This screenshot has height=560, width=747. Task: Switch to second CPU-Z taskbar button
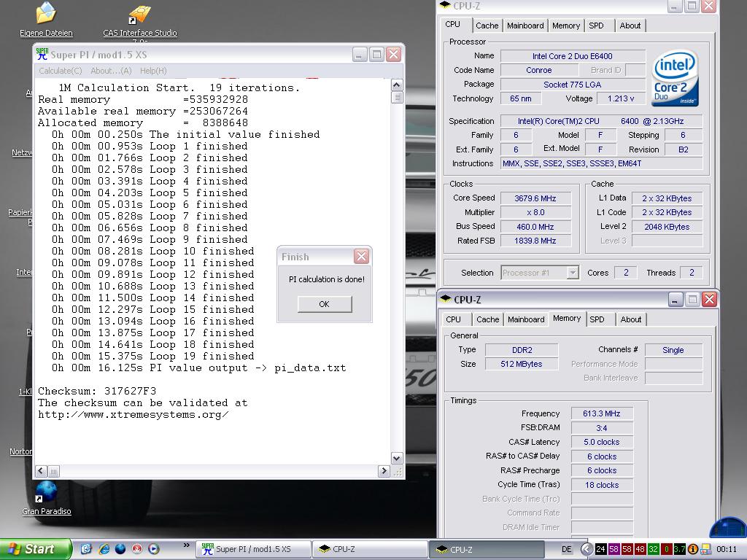[487, 549]
